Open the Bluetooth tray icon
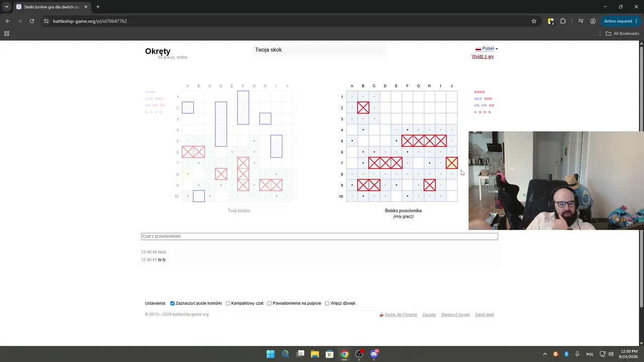The image size is (644, 362). [567, 354]
